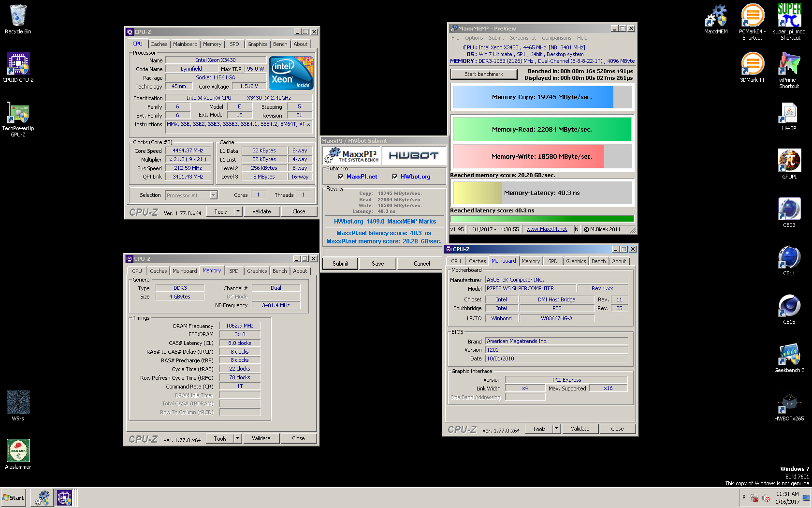Open the Recycle Bin desktop icon
Image resolution: width=812 pixels, height=508 pixels.
[18, 19]
